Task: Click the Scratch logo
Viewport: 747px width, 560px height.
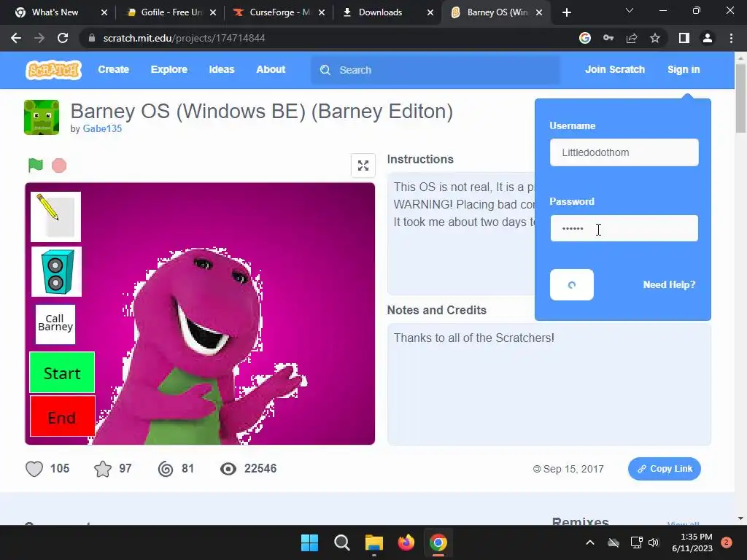Action: tap(53, 70)
